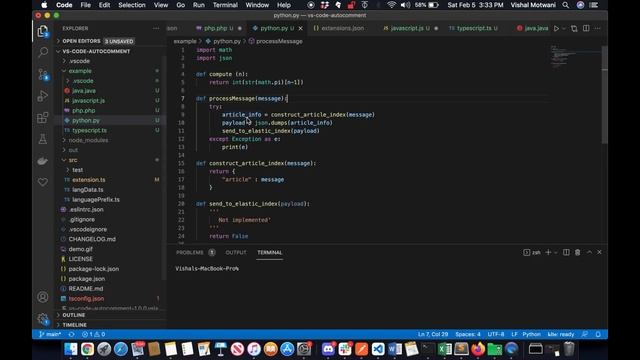This screenshot has height=360, width=640.
Task: Maximize the panel with up chevron
Action: click(589, 252)
